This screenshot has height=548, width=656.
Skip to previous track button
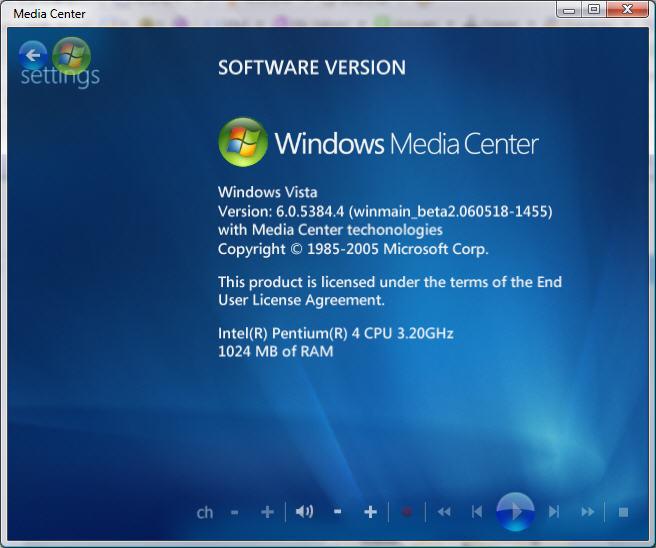tap(477, 512)
